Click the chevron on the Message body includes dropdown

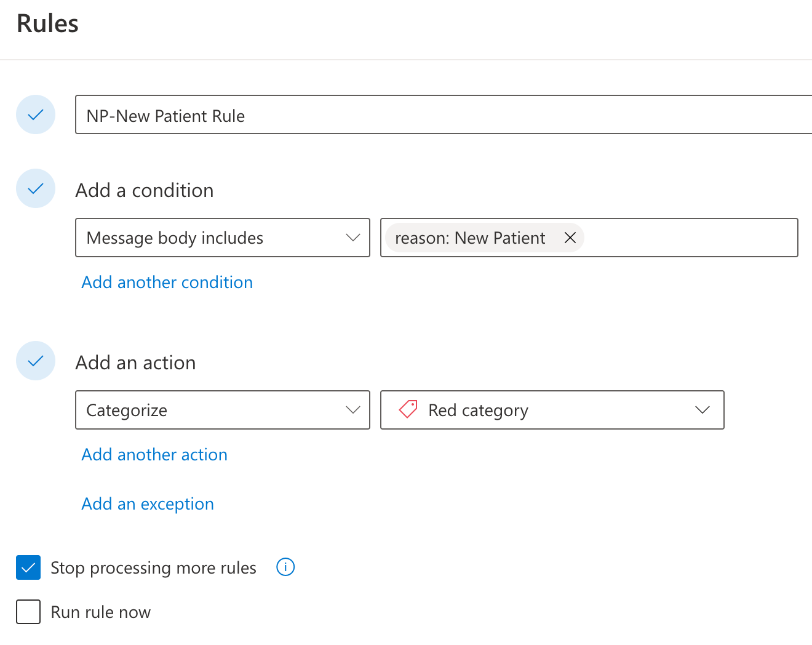click(352, 238)
